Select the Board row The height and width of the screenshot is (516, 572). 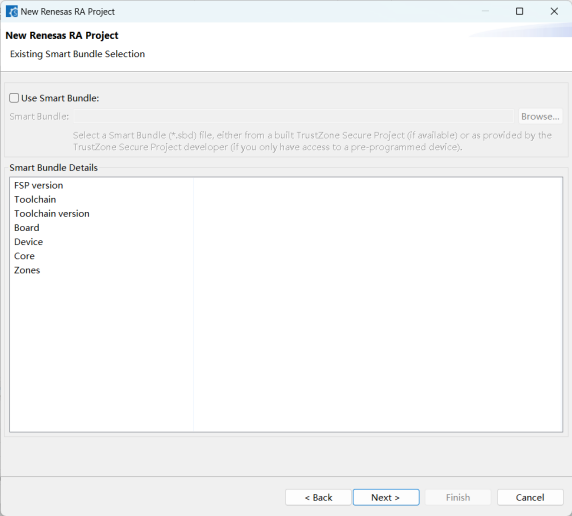(286, 228)
